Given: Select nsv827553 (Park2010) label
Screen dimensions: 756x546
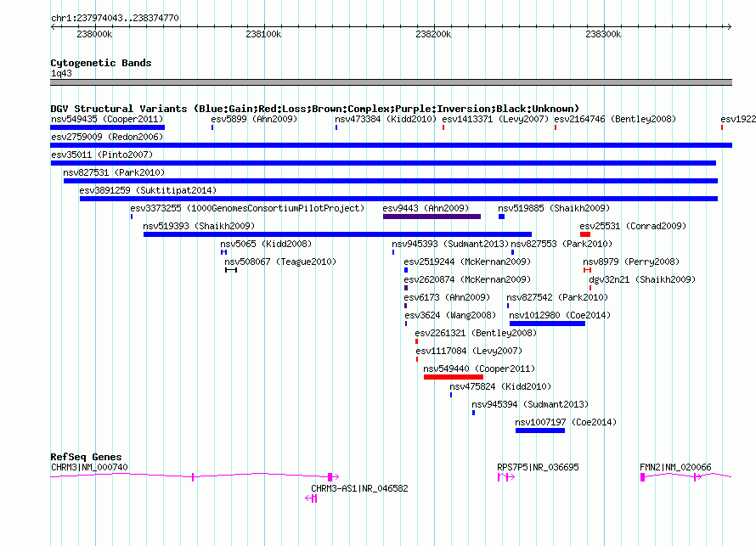Looking at the screenshot, I should 561,244.
